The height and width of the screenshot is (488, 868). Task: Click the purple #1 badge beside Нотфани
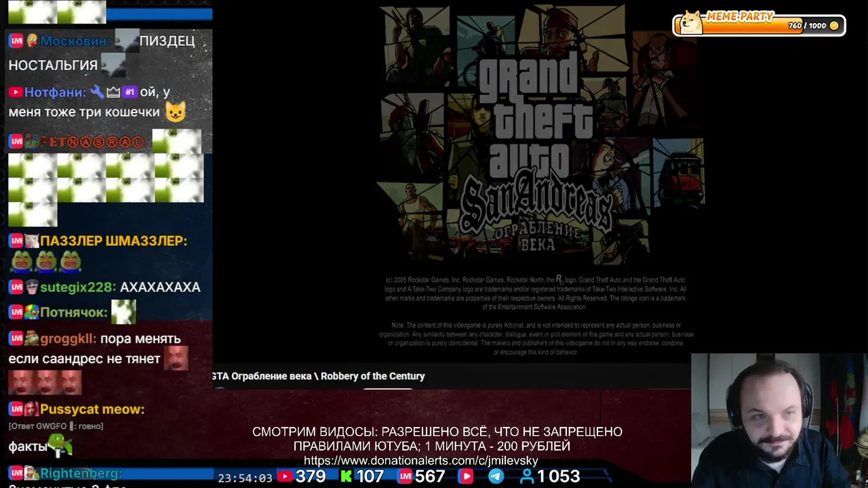130,91
